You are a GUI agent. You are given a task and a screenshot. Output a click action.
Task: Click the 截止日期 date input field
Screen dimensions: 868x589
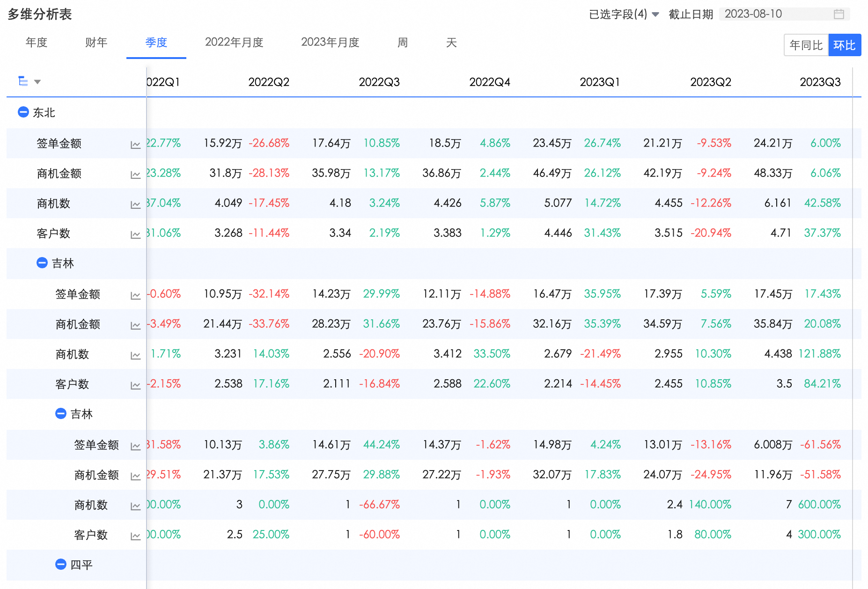click(x=777, y=15)
